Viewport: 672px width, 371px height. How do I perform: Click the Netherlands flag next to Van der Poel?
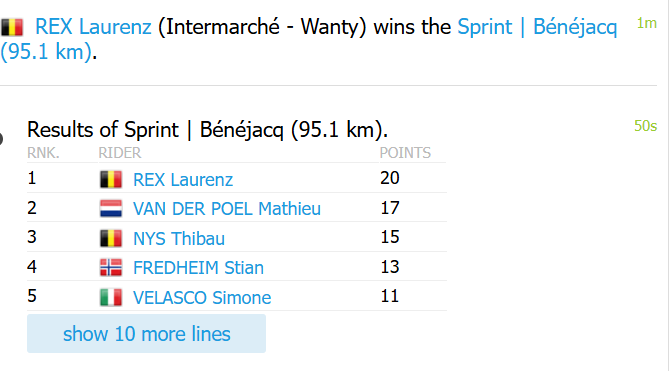(111, 209)
